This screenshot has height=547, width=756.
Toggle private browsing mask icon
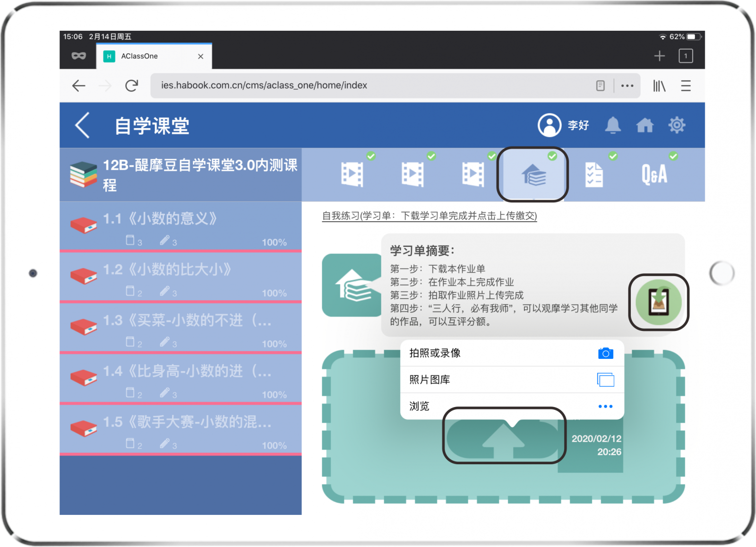click(78, 56)
